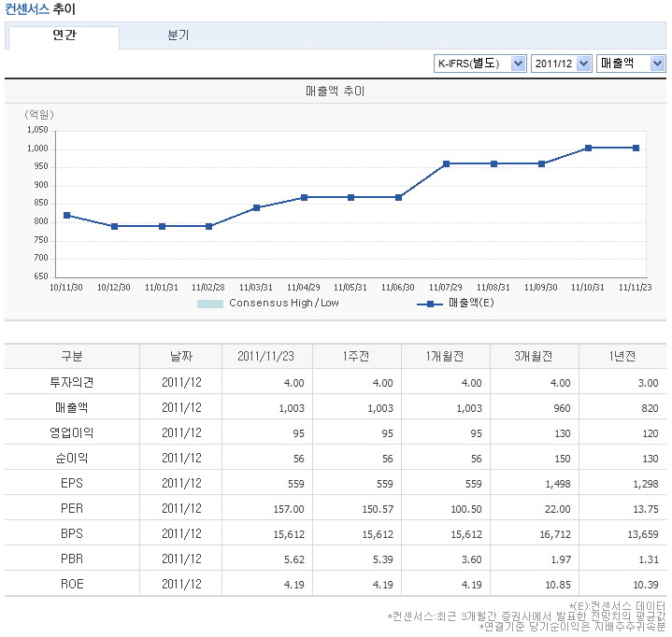The width and height of the screenshot is (672, 637).
Task: Click the 매출액 추이 chart title
Action: click(336, 92)
